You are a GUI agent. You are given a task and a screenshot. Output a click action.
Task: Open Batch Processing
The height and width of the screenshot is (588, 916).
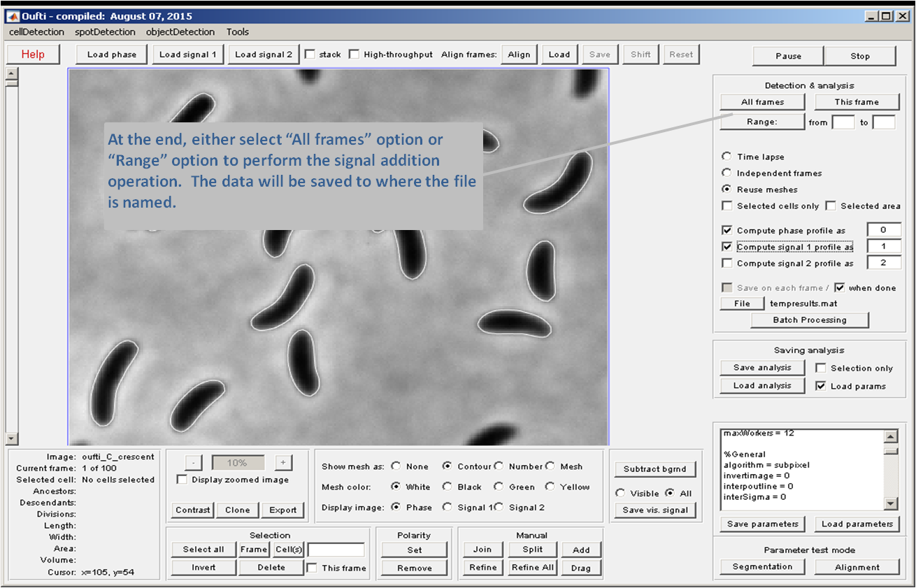[810, 320]
